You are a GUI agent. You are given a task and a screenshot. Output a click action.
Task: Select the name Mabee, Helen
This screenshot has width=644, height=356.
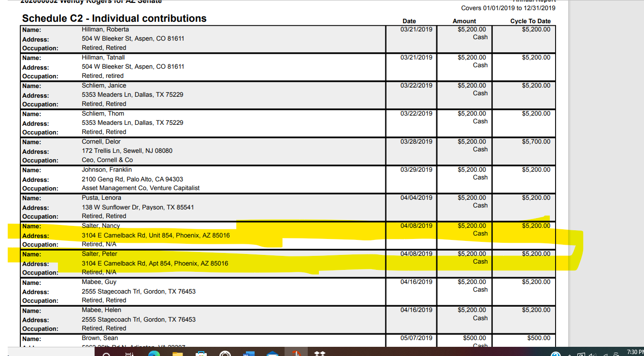[x=101, y=310]
